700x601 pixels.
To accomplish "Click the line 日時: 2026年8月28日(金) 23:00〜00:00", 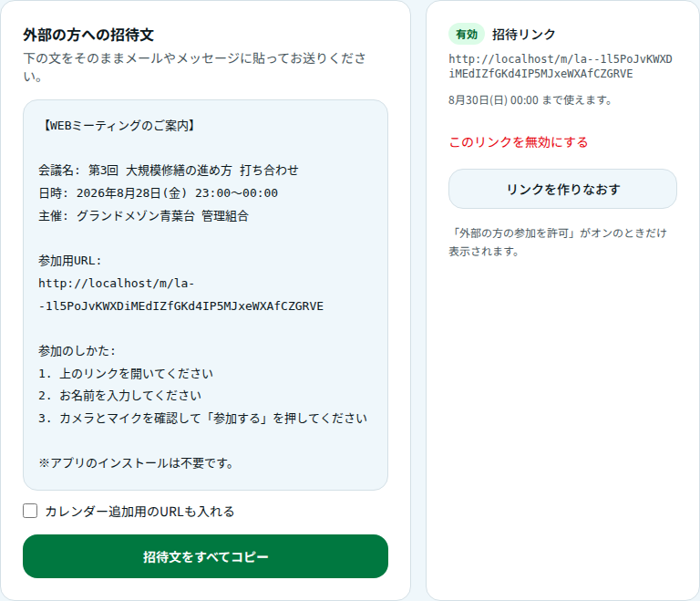I will pos(158,193).
